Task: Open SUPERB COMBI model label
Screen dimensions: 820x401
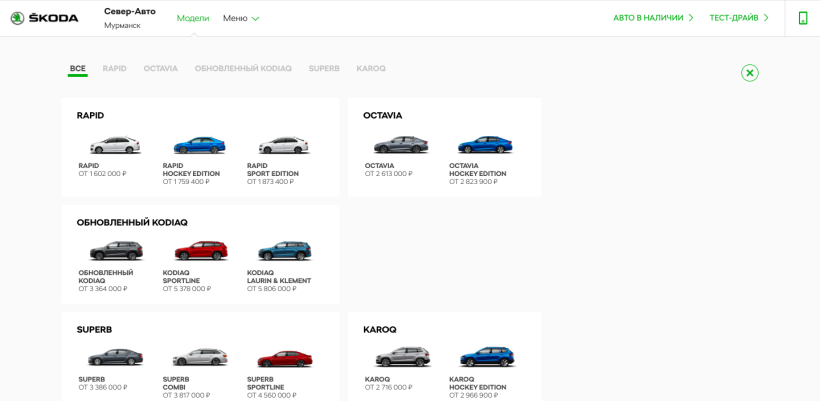Action: (x=176, y=383)
